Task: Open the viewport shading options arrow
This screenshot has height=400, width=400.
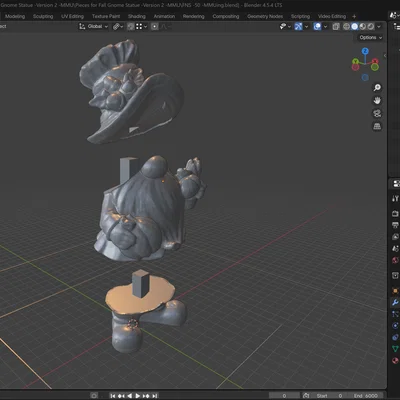Action: coord(379,27)
